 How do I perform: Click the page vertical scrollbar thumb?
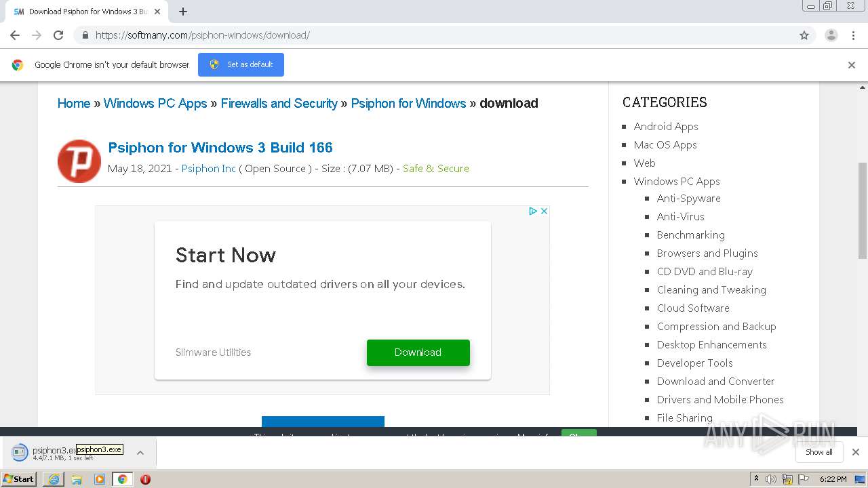coord(863,210)
